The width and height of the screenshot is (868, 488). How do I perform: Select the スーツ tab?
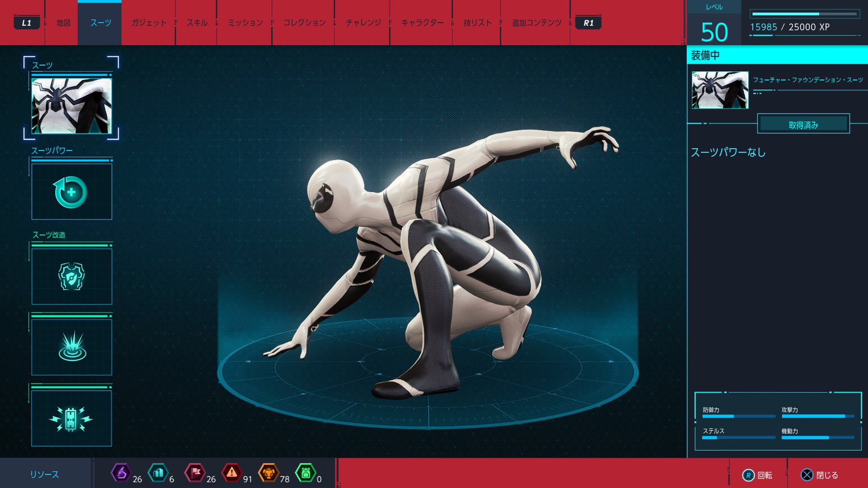[100, 23]
